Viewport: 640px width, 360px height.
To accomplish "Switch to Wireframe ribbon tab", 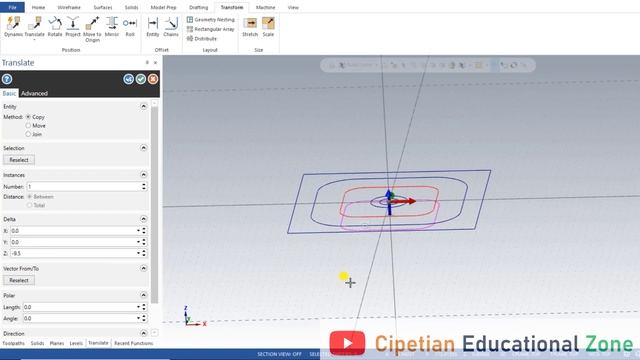I will point(69,7).
